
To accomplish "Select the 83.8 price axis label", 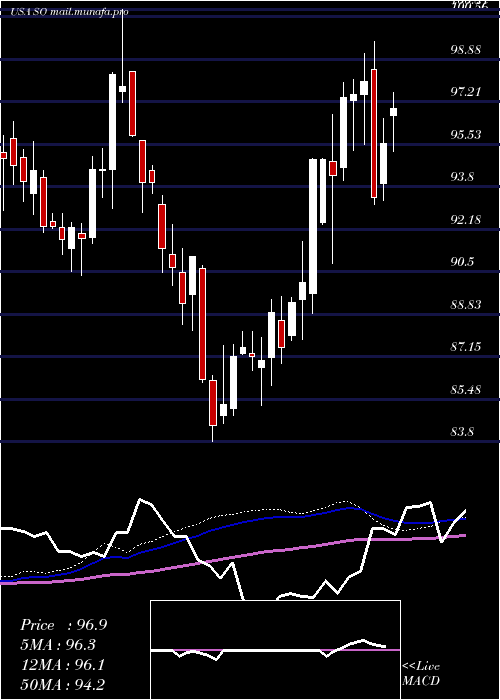I will (x=462, y=432).
